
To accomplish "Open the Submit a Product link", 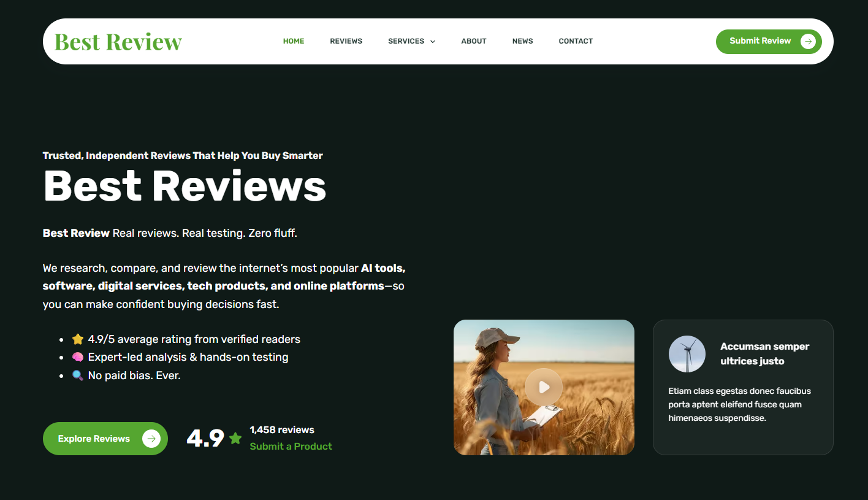I will coord(291,446).
